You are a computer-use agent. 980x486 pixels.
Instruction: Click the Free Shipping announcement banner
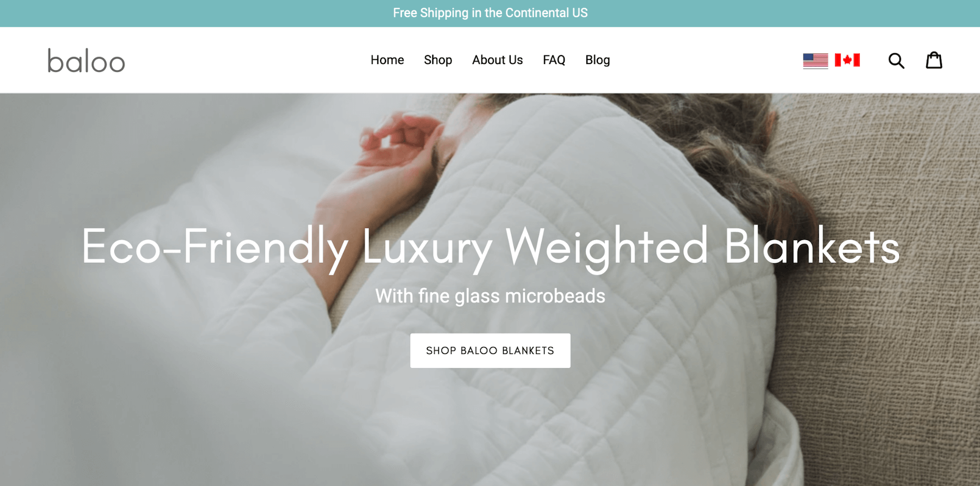[490, 13]
